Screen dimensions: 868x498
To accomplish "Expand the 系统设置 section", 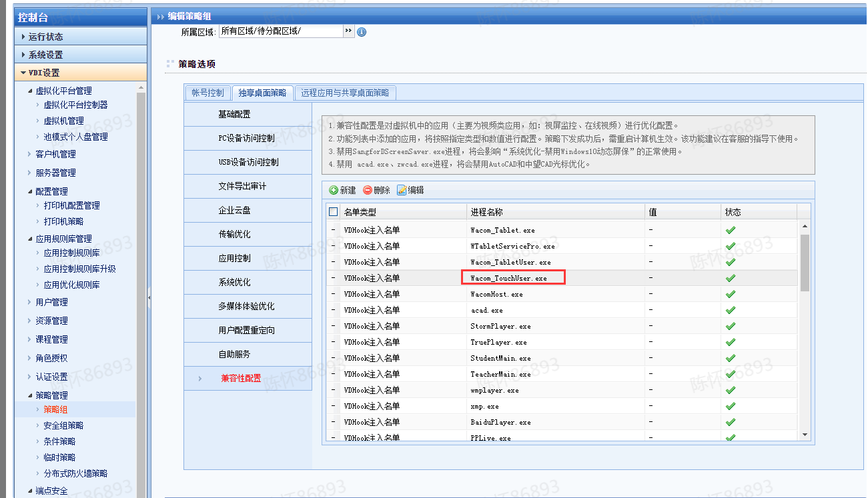I will point(81,55).
